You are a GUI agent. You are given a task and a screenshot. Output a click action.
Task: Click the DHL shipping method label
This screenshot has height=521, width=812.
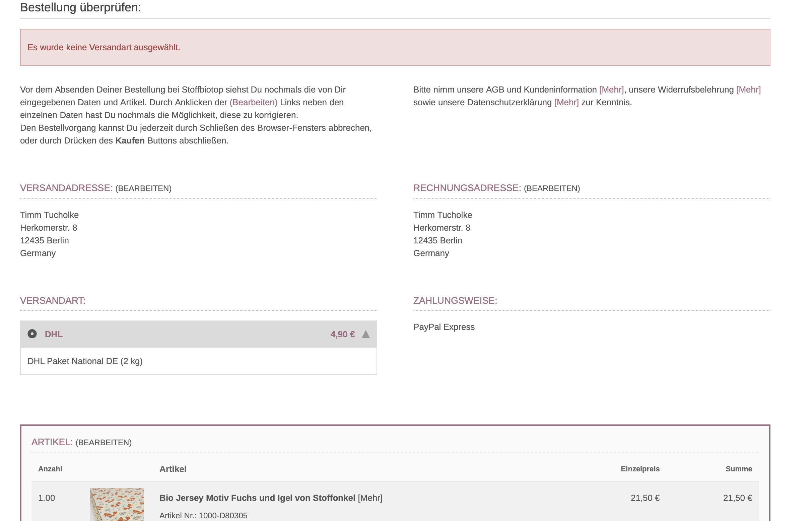click(x=53, y=334)
